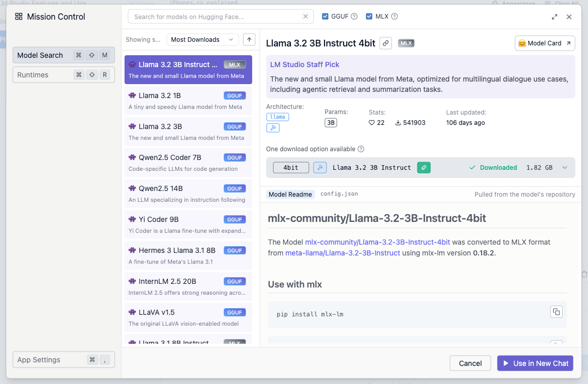This screenshot has height=384, width=588.
Task: Click the 4bit quantization badge
Action: coord(291,167)
